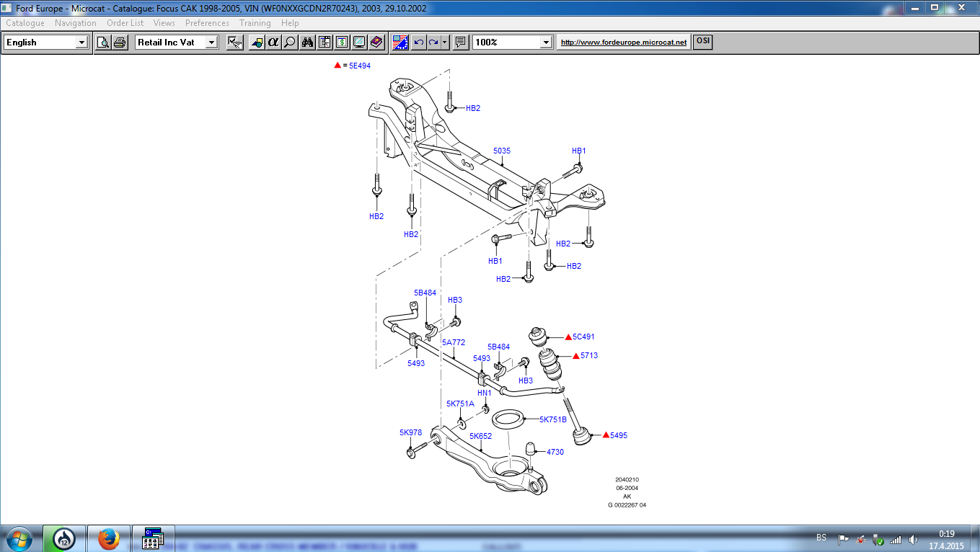Open the 100% zoom level dropdown
The width and height of the screenshot is (980, 552).
point(546,43)
